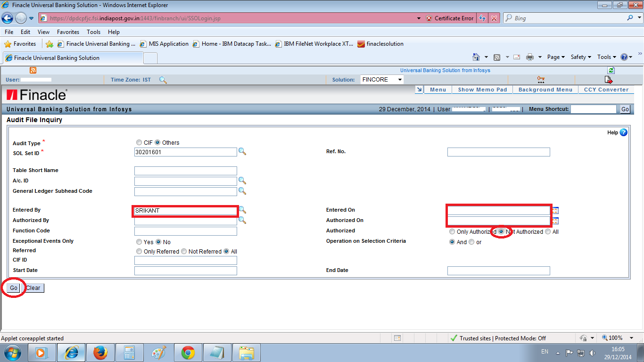
Task: Open Chrome from the taskbar
Action: click(188, 352)
